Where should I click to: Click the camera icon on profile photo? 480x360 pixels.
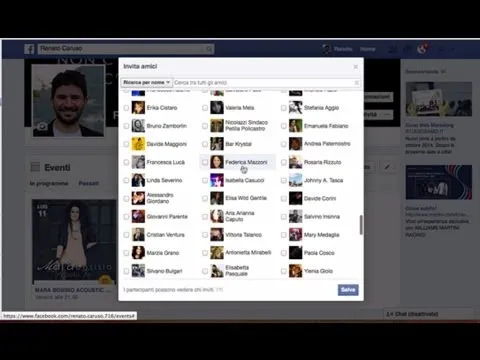point(42,126)
